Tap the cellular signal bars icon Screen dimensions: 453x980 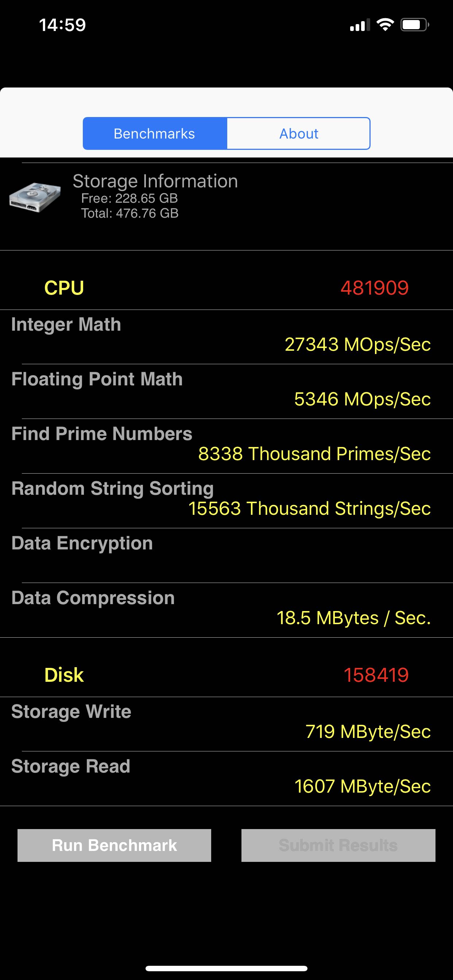[359, 25]
